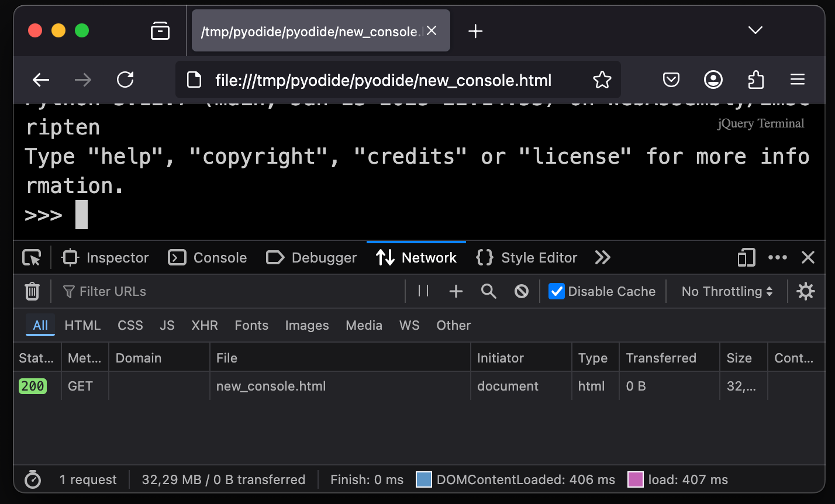Sort by the Size column header
835x504 pixels.
(744, 358)
